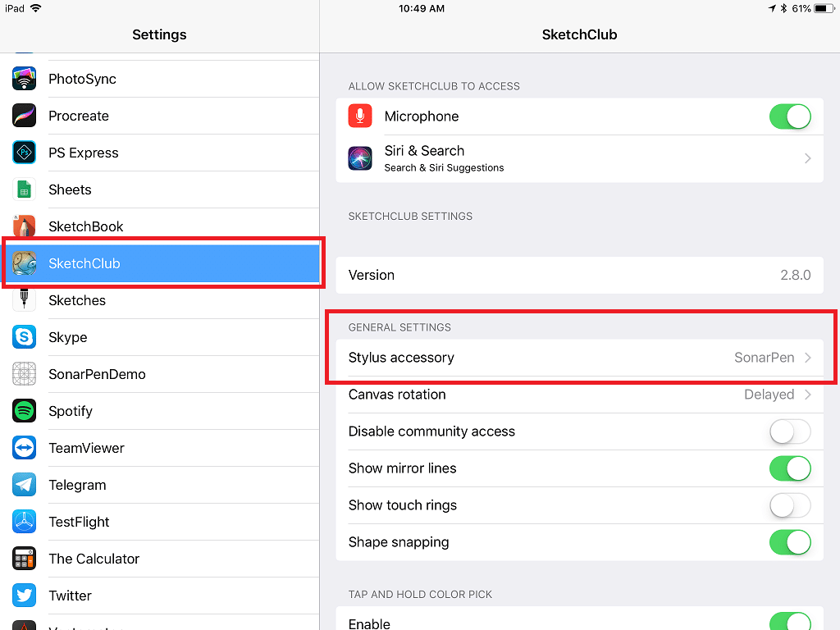Tap the Version 2.8.0 row

(x=579, y=275)
